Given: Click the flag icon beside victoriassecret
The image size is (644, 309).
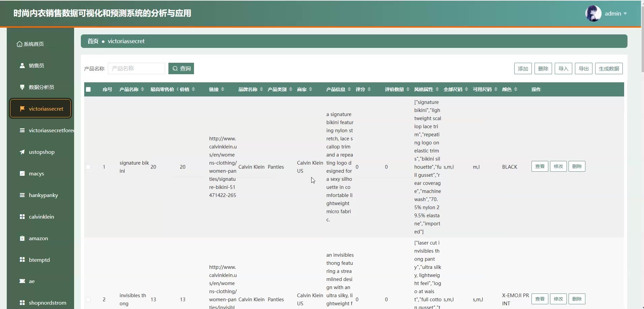Looking at the screenshot, I should [22, 109].
